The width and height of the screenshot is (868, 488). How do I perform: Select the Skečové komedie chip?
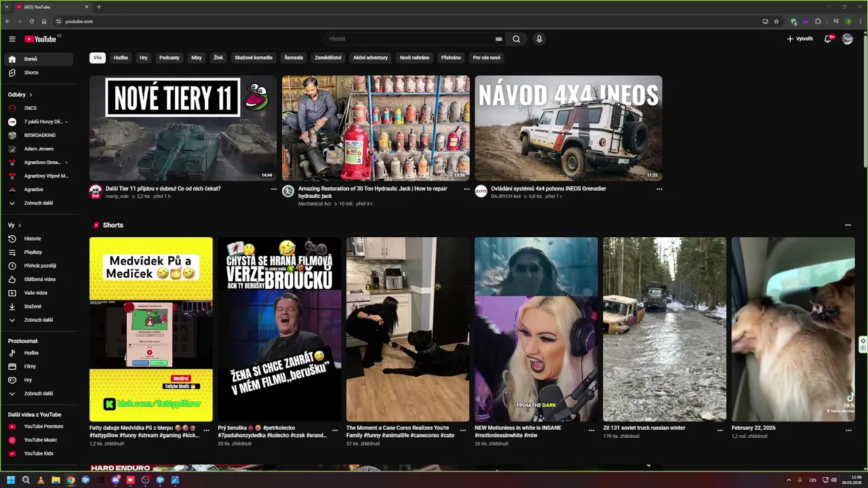[254, 58]
